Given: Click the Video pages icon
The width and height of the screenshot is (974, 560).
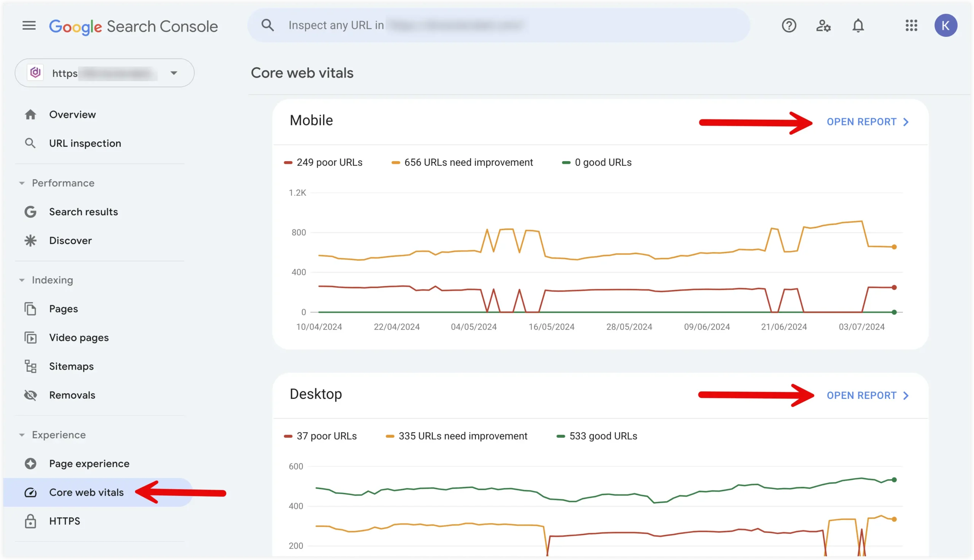Looking at the screenshot, I should (30, 338).
